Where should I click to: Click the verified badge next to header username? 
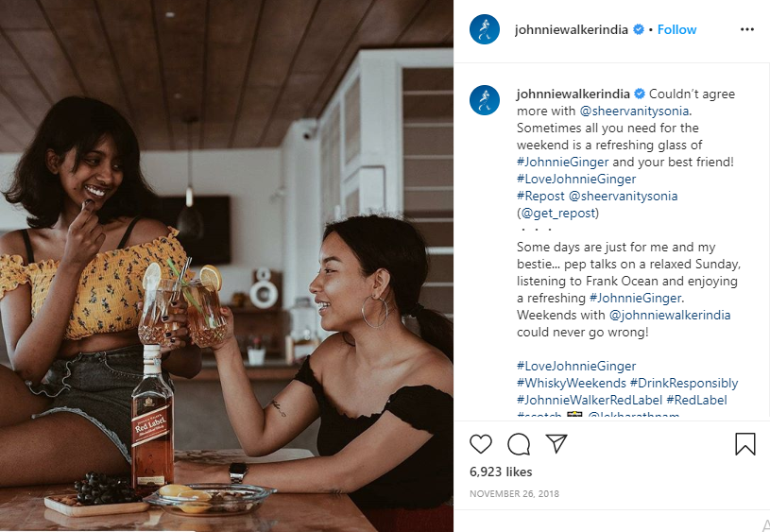click(639, 29)
